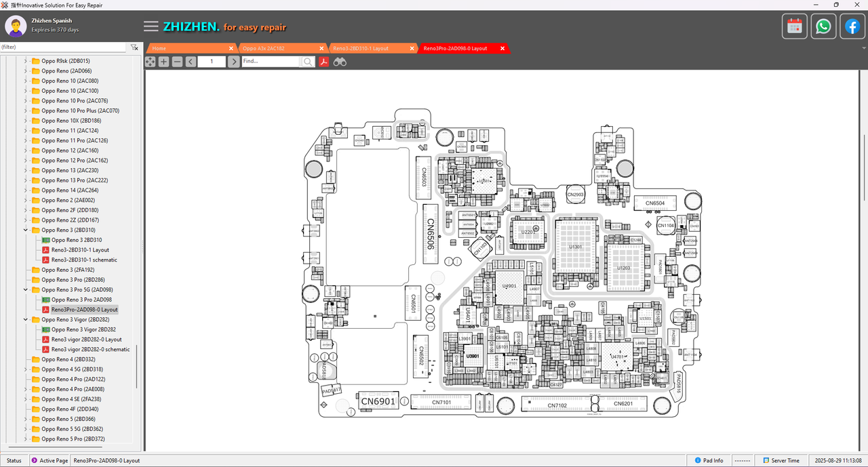868x467 pixels.
Task: Go to the previous page arrow
Action: click(191, 62)
